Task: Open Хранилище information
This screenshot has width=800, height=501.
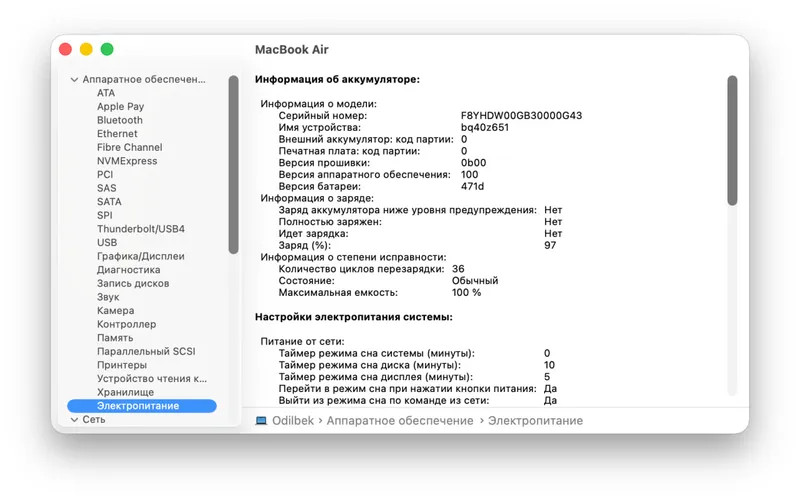Action: 126,392
